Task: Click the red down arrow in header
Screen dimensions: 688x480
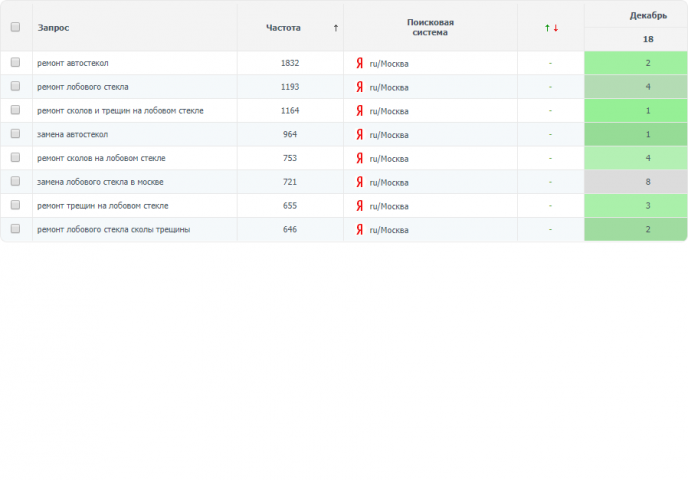Action: click(555, 28)
